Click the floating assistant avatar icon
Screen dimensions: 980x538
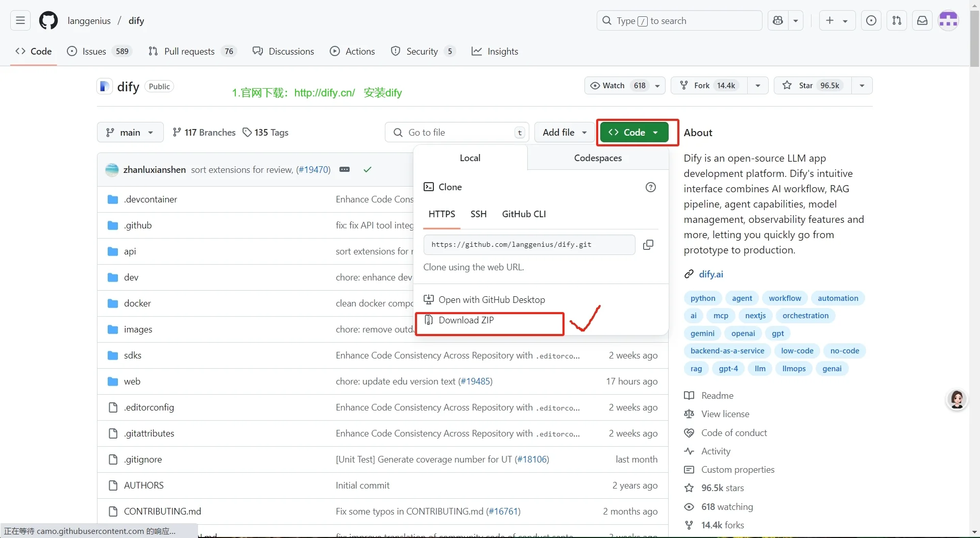957,399
